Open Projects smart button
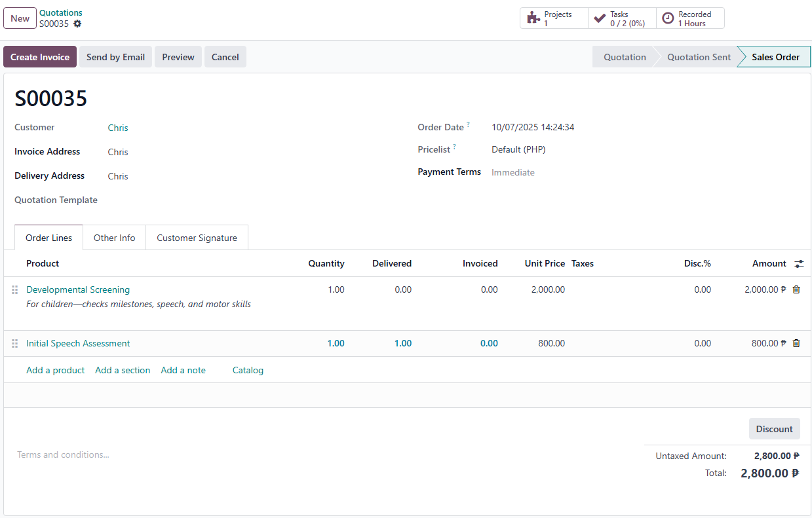Screen dimensions: 812x518 tap(554, 18)
